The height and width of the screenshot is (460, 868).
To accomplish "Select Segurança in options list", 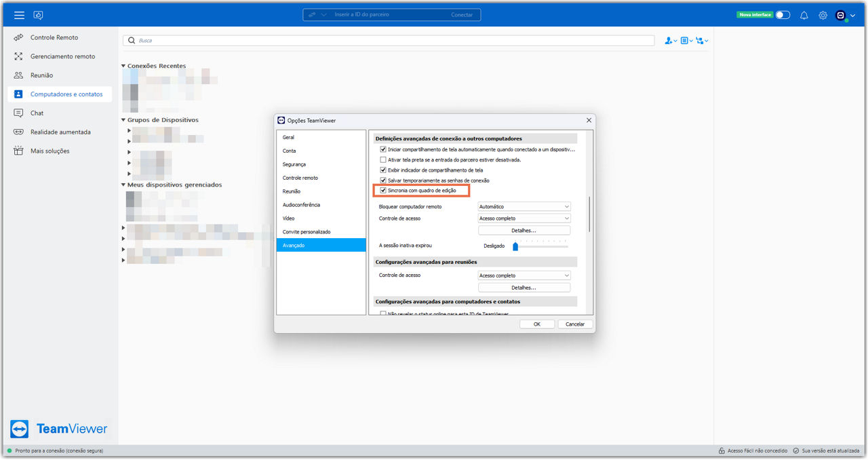I will pos(321,164).
